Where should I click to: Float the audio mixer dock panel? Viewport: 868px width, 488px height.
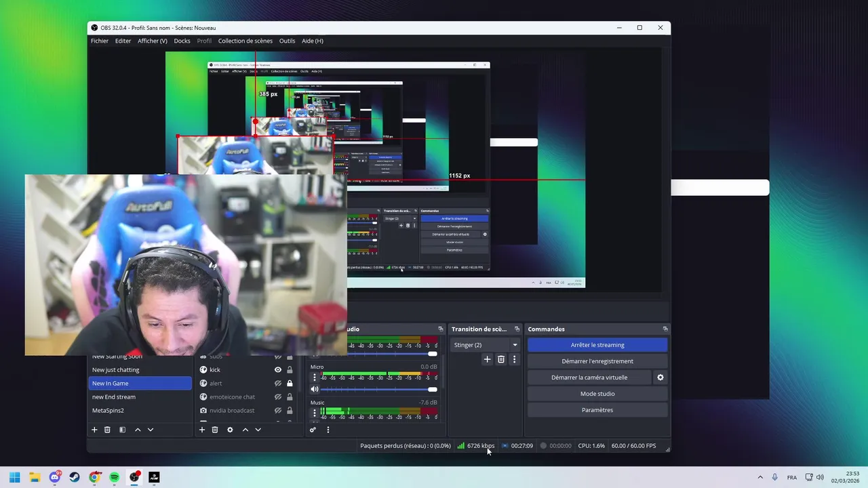click(440, 329)
